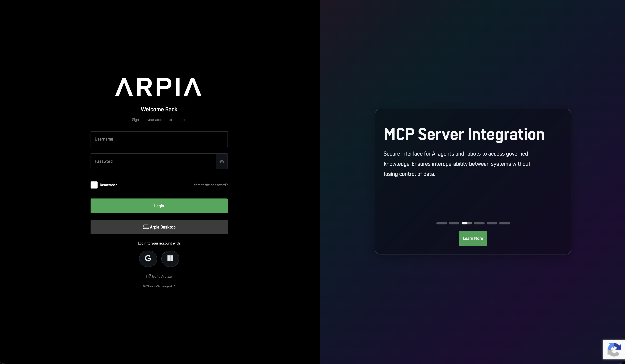The height and width of the screenshot is (364, 625).
Task: Click the Username input field
Action: tap(159, 139)
